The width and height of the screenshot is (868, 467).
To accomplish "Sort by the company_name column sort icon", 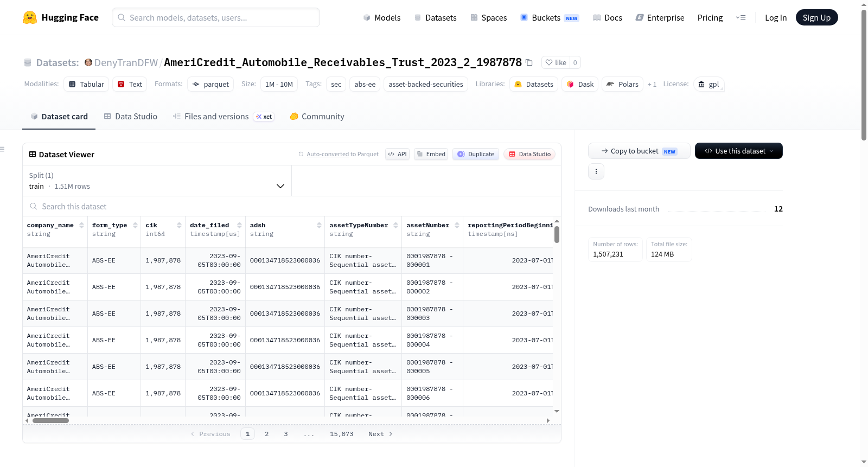I will (x=81, y=225).
